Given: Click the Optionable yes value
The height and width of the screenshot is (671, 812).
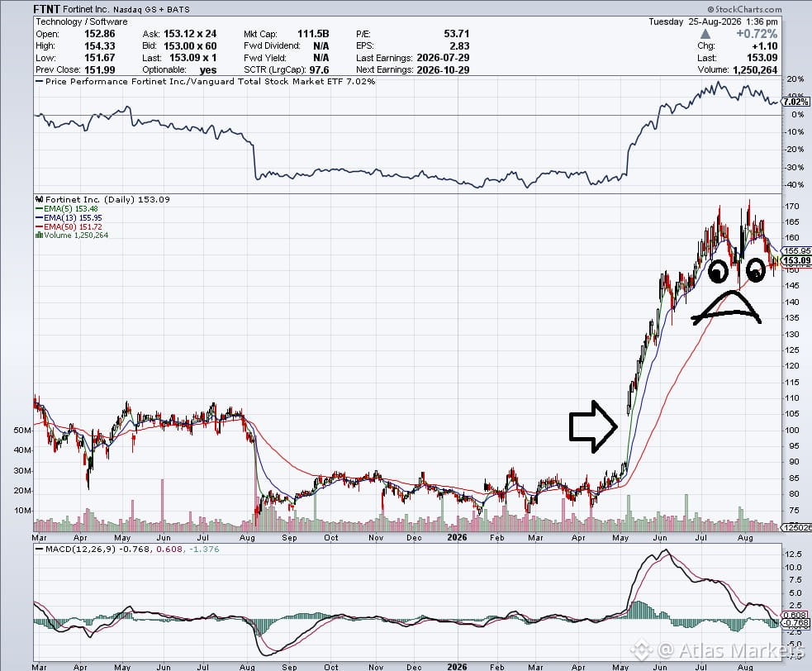Looking at the screenshot, I should [x=207, y=70].
